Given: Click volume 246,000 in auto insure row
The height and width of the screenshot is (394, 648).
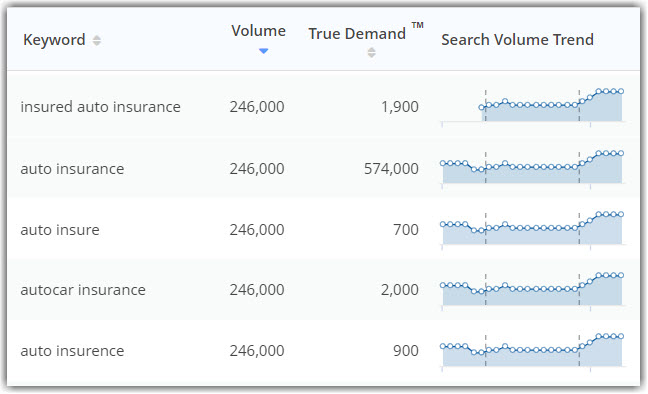Looking at the screenshot, I should [x=257, y=229].
